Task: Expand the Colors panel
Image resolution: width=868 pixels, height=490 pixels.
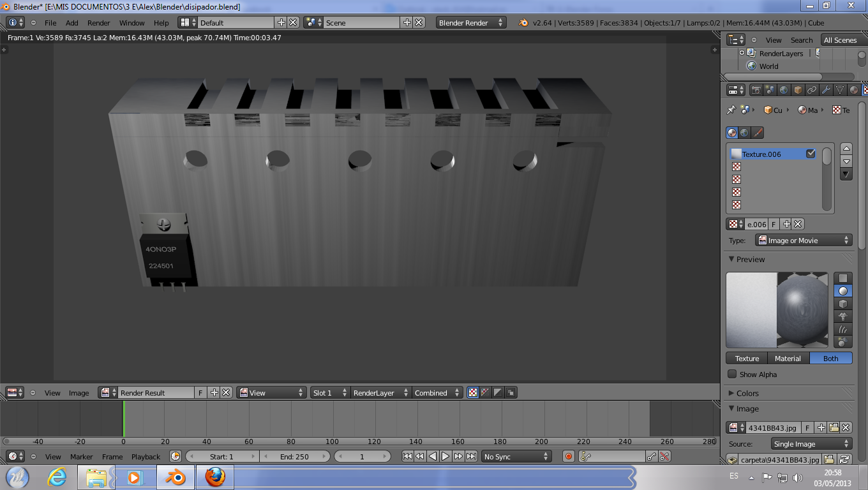Action: click(747, 393)
